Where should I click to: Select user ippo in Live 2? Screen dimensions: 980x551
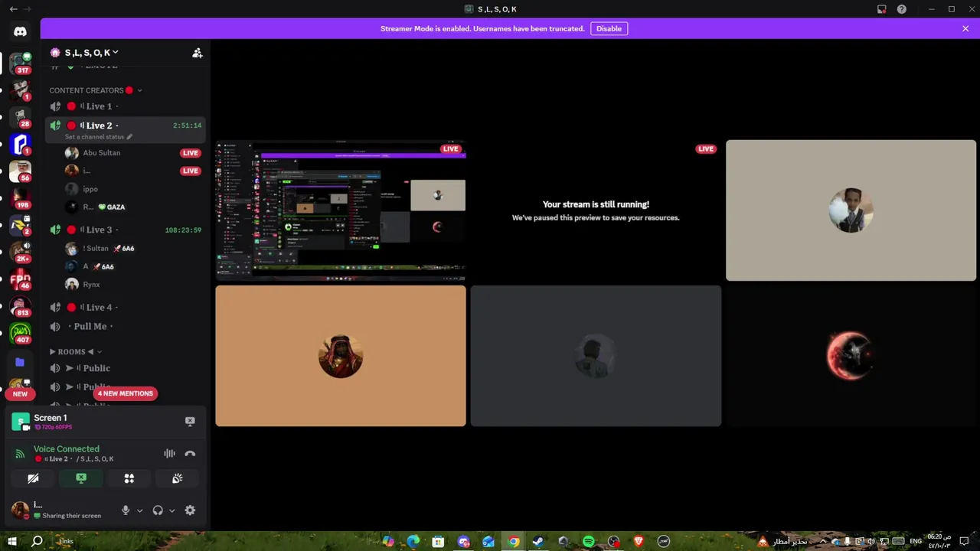[x=132, y=189]
